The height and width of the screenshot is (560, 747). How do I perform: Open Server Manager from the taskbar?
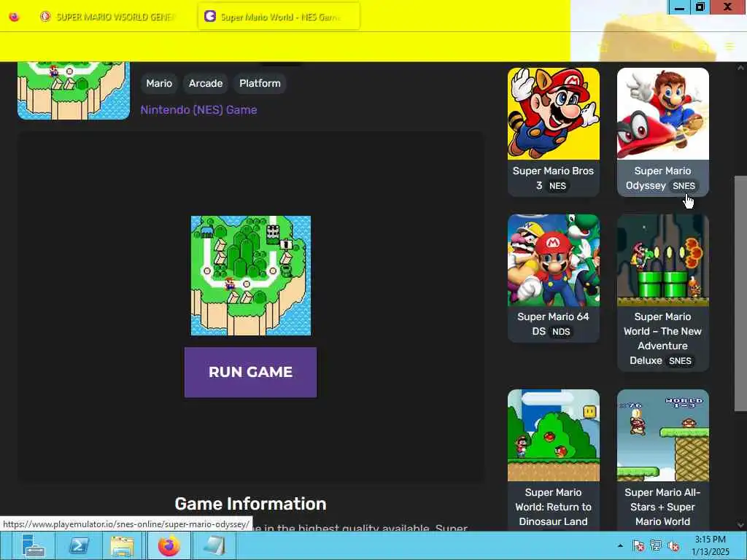click(34, 545)
